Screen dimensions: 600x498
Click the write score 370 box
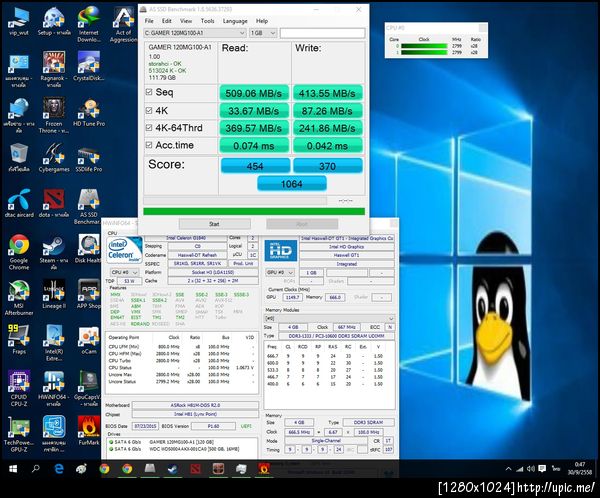click(x=328, y=166)
